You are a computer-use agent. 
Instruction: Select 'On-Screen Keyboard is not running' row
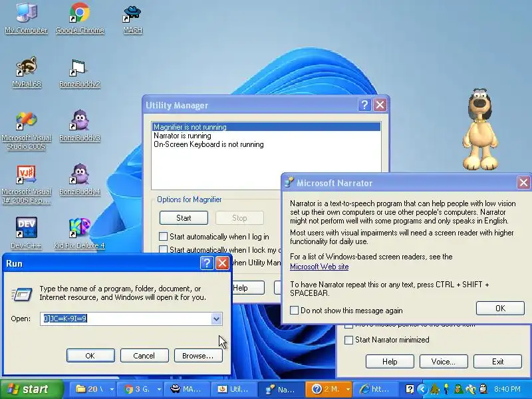coord(266,144)
